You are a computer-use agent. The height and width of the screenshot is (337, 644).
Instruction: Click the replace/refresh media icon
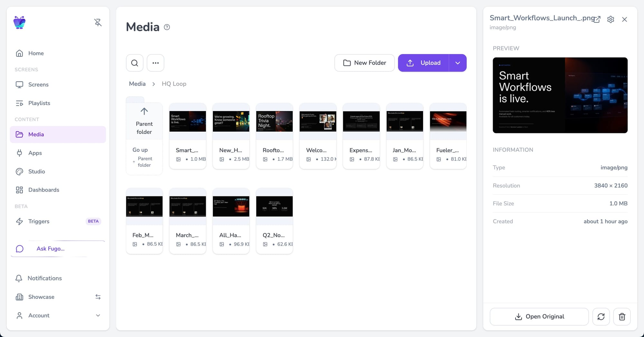point(601,317)
